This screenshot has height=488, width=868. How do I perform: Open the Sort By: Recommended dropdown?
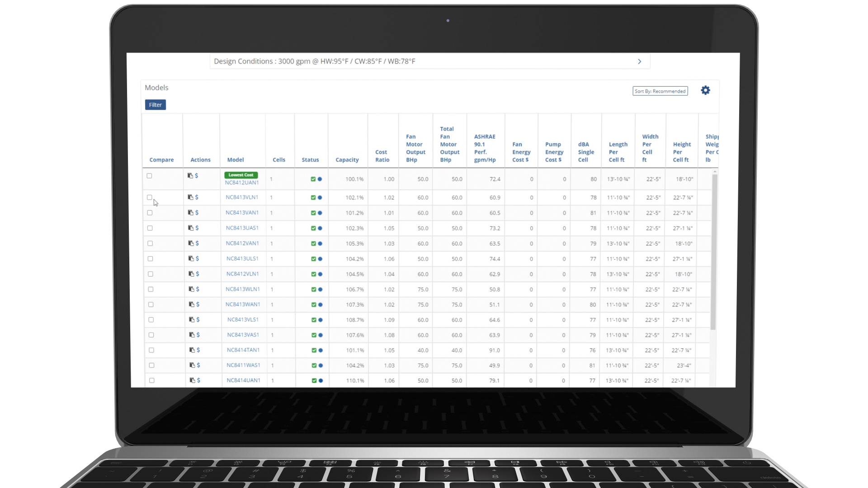pyautogui.click(x=660, y=91)
